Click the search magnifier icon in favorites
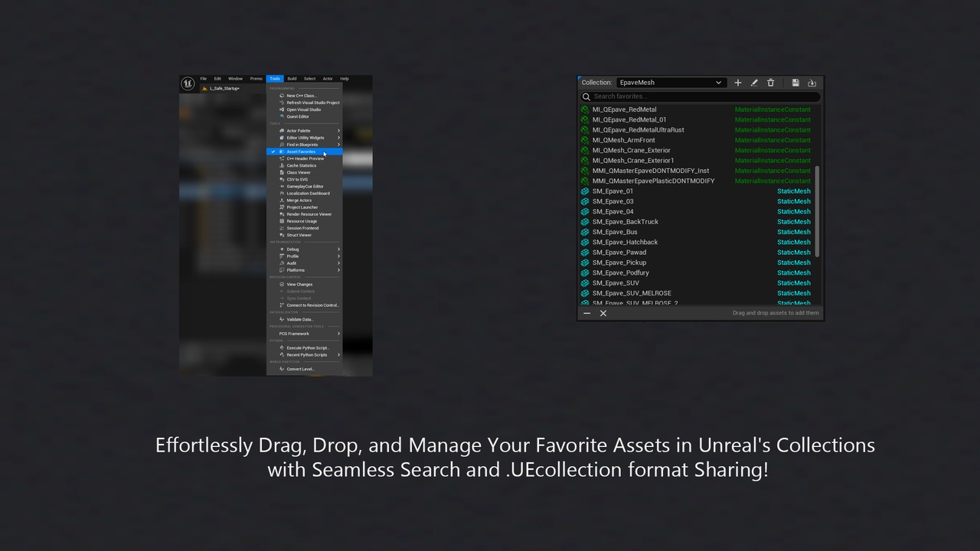Image resolution: width=980 pixels, height=551 pixels. [x=586, y=96]
